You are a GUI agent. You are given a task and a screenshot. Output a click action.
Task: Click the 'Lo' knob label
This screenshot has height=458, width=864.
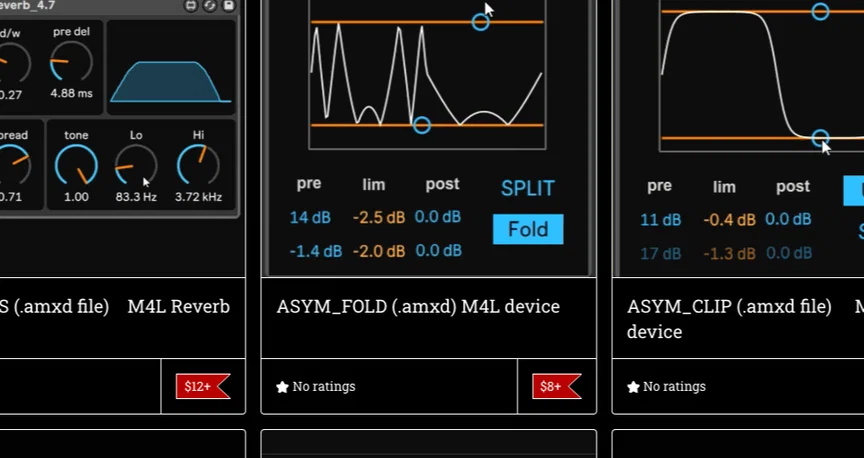pyautogui.click(x=136, y=135)
